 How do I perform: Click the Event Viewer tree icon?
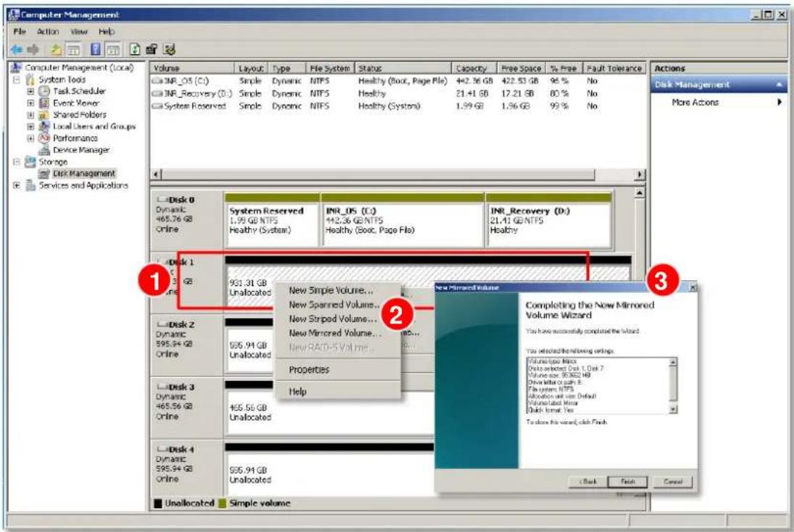click(44, 103)
